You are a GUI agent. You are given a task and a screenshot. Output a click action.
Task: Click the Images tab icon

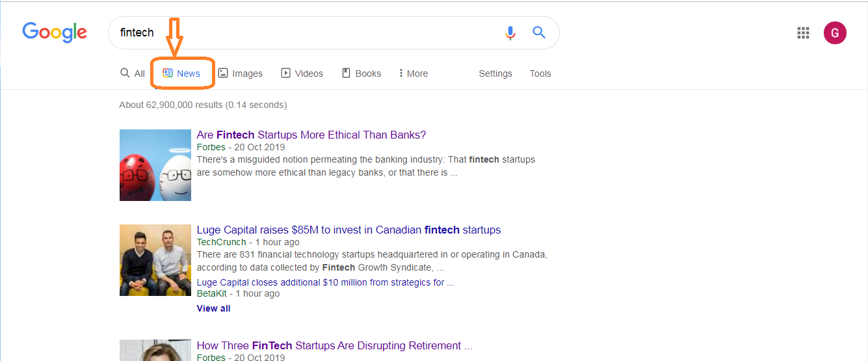[223, 74]
